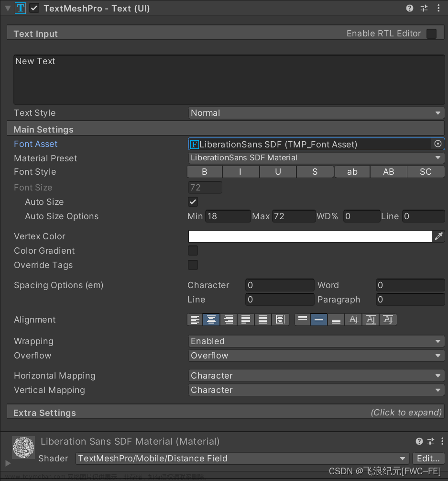Toggle TextMeshPro component enabled checkbox
The image size is (448, 481).
pos(34,8)
